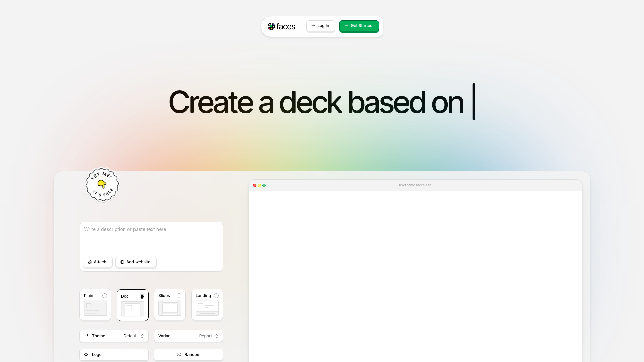Click the Create a deck based on headline
644x362 pixels.
[x=316, y=102]
